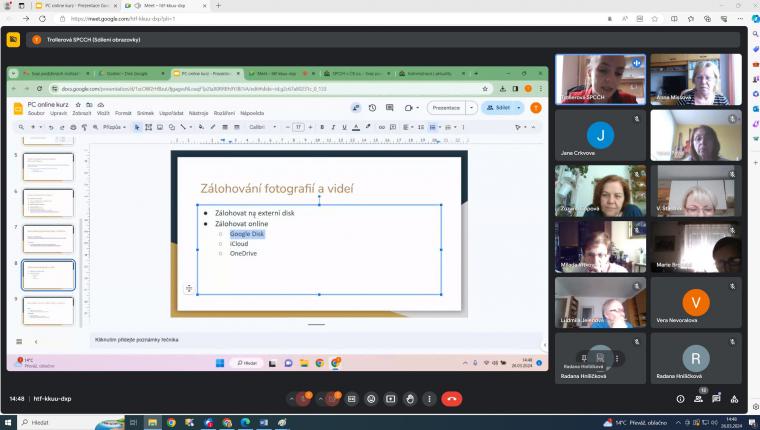Toggle the disabled camera in Meet

click(332, 399)
